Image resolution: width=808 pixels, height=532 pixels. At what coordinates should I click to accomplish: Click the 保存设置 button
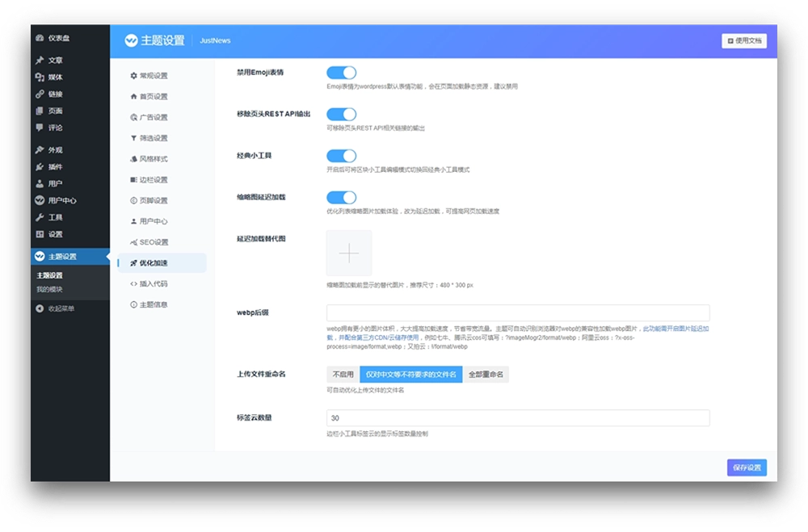tap(747, 467)
